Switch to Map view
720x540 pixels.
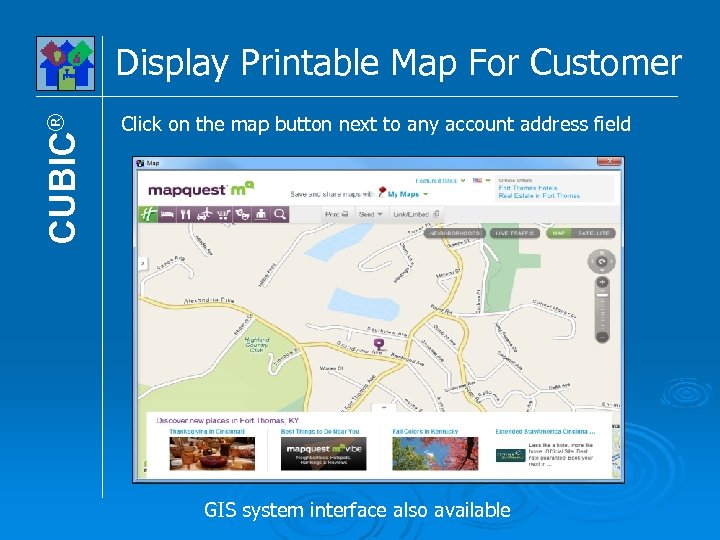point(558,233)
